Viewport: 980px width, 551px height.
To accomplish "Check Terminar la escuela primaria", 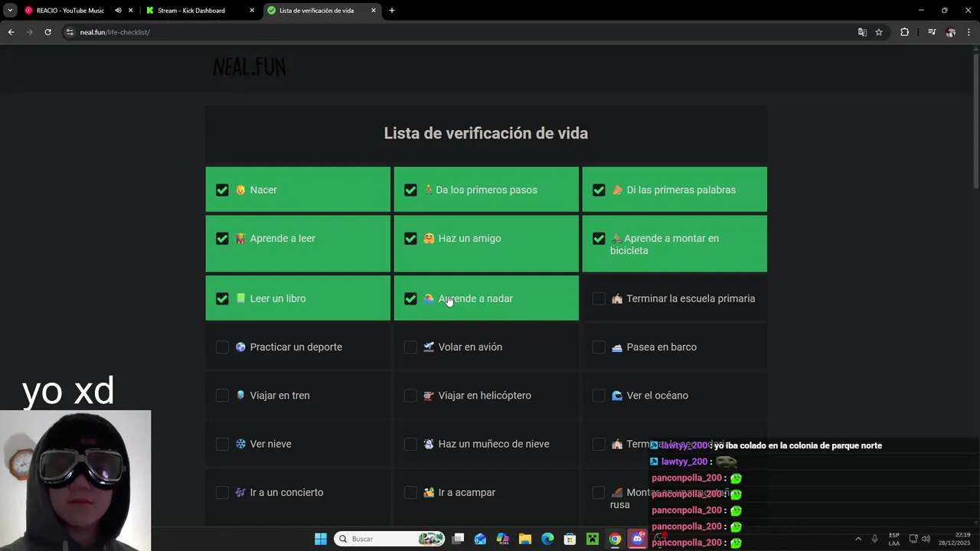I will (x=599, y=298).
